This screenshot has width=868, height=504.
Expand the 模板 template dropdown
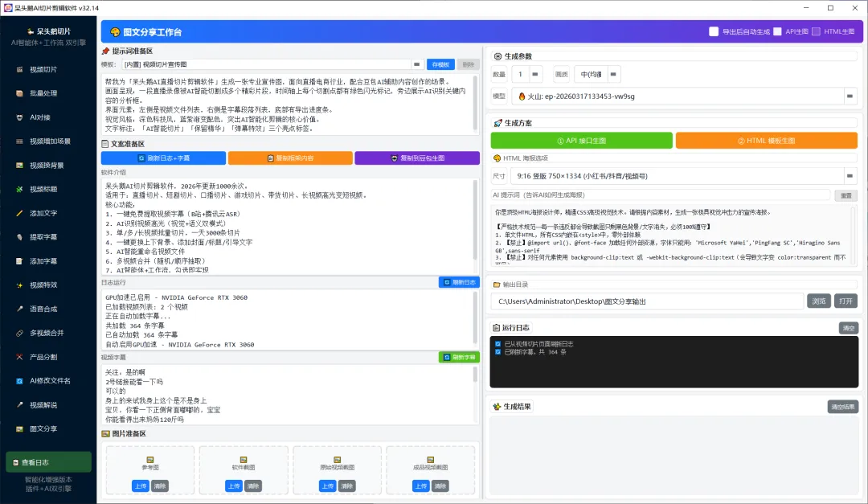pyautogui.click(x=417, y=64)
